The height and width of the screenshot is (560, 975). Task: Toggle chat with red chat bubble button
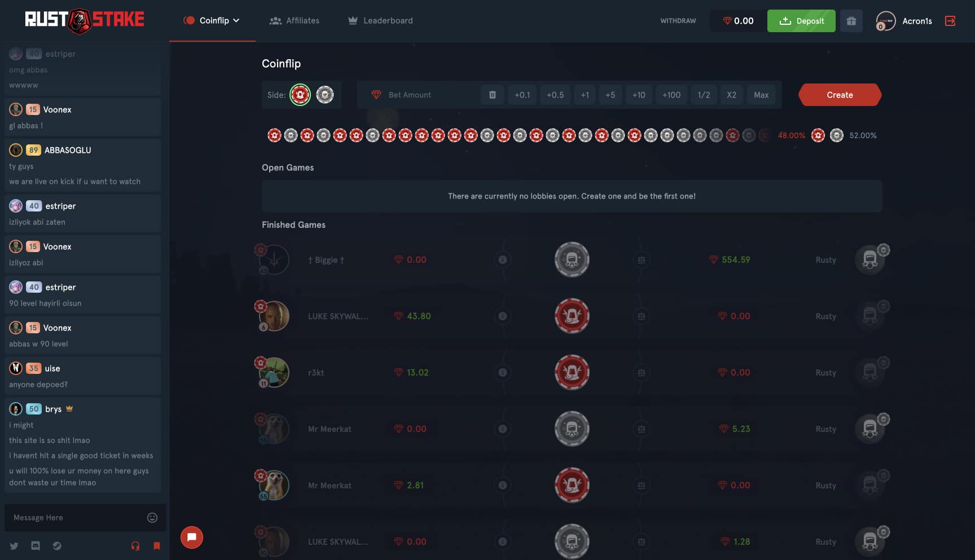pyautogui.click(x=192, y=537)
